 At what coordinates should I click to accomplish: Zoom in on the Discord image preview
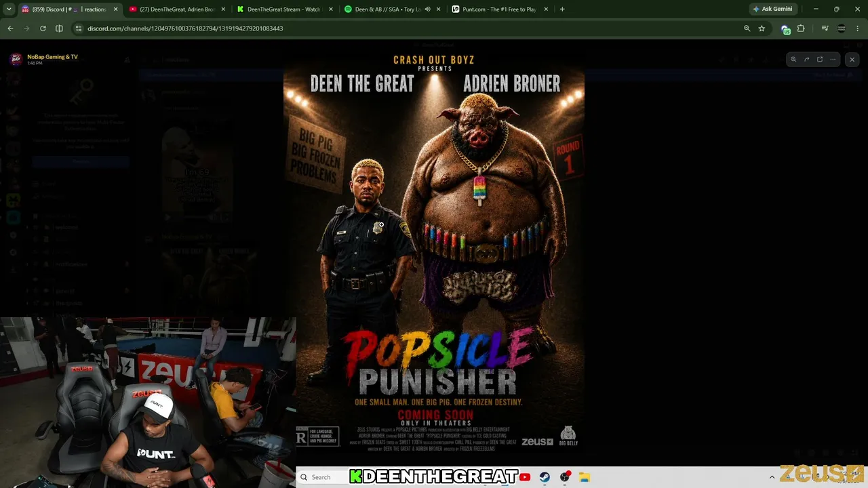793,60
